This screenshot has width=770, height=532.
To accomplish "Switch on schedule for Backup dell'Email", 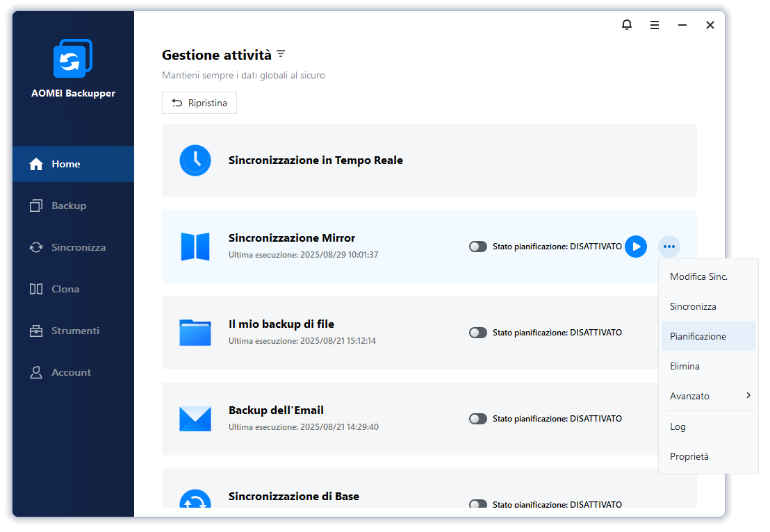I will (478, 419).
